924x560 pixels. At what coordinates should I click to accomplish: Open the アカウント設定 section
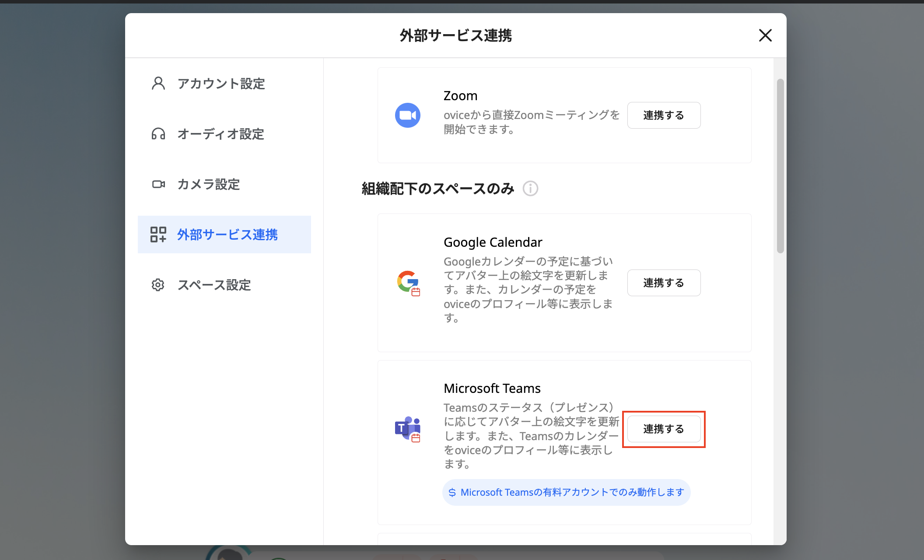[221, 83]
